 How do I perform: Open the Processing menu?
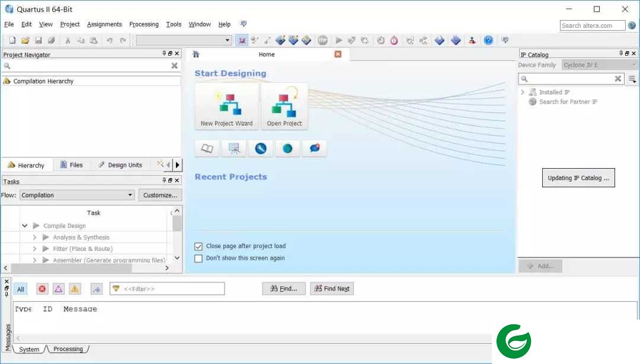click(143, 24)
